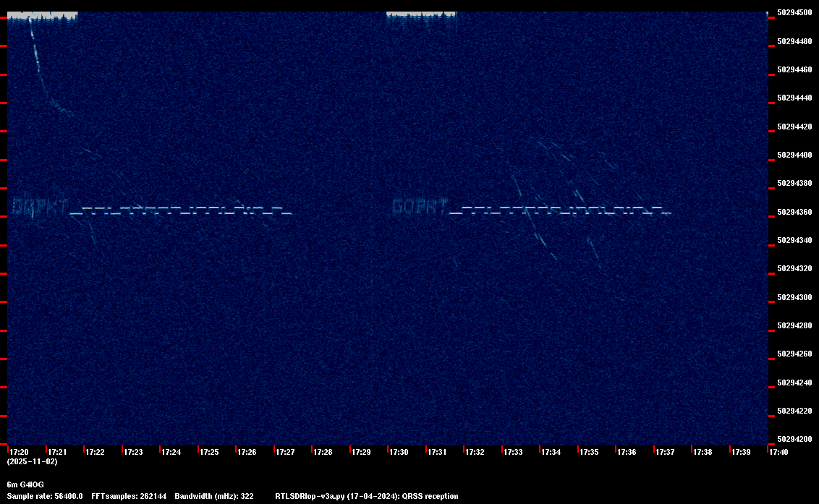Screen dimensions: 819x504
Task: Click the 50294460 frequency value
Action: [x=795, y=69]
